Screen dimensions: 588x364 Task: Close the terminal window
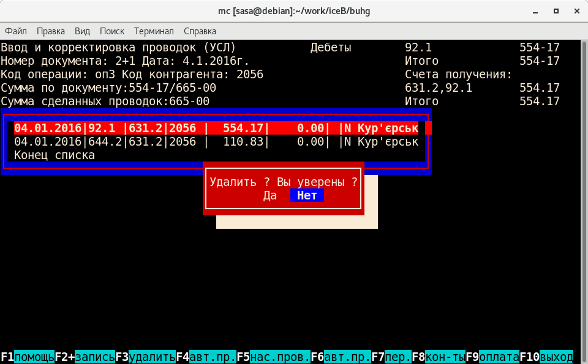tap(574, 10)
